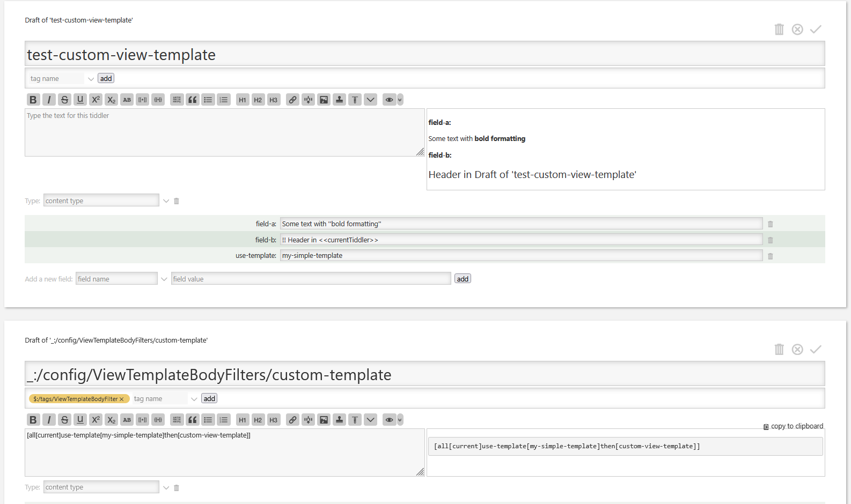Apply italic in test-custom-view-template editor toolbar
The image size is (851, 504).
click(x=49, y=100)
